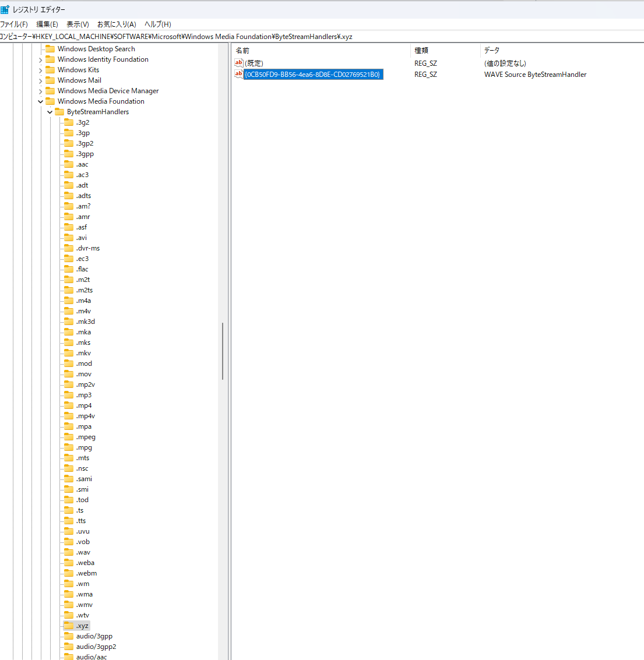Expand the Windows Kits key
Viewport: 644px width, 660px height.
click(40, 70)
